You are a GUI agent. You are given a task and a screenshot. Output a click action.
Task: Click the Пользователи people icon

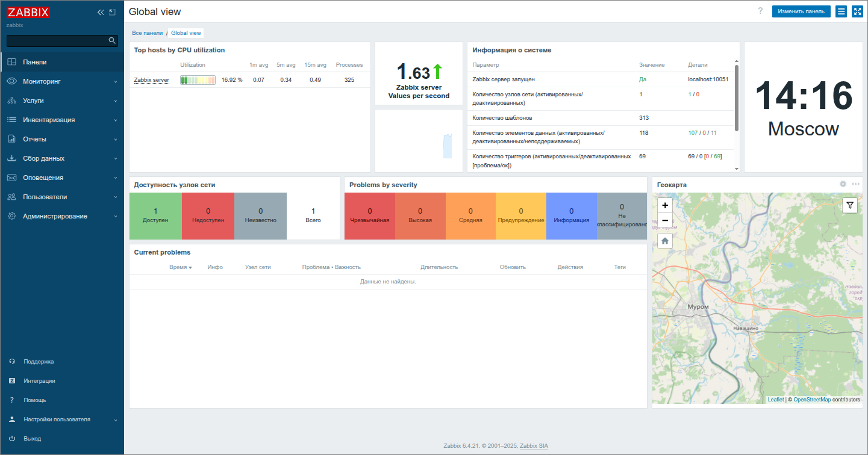(x=11, y=197)
